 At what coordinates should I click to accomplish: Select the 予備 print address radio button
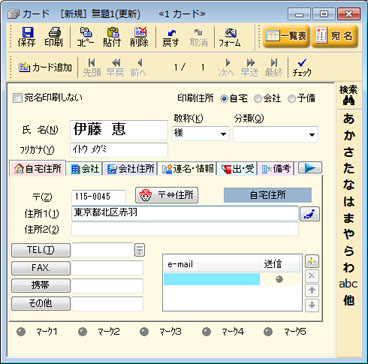(x=291, y=99)
